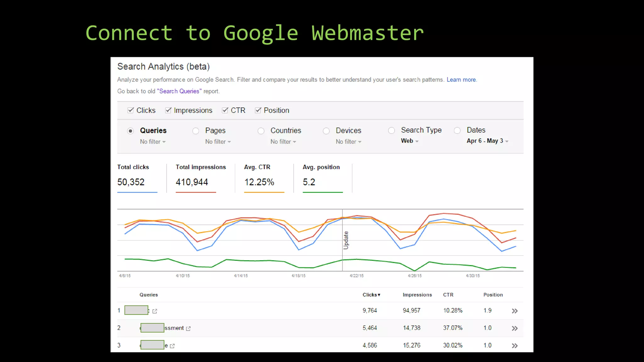Click the 4,586 clicks value
Screen dimensions: 644x362
(370, 345)
